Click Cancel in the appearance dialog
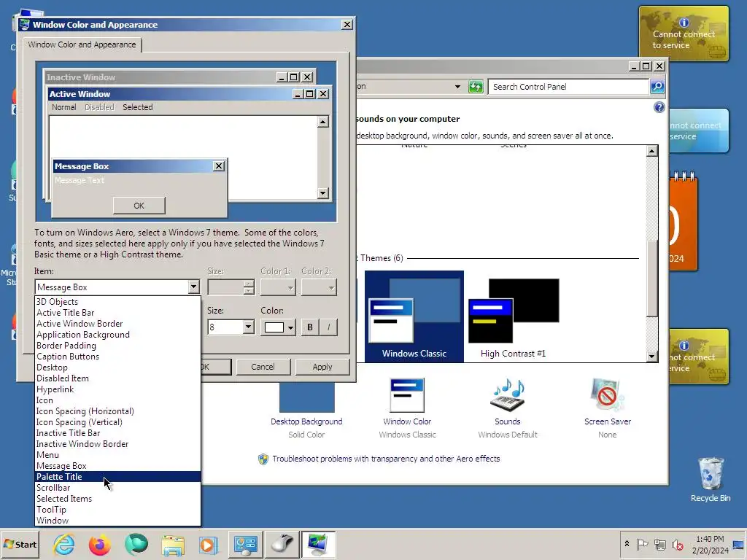 pyautogui.click(x=263, y=367)
